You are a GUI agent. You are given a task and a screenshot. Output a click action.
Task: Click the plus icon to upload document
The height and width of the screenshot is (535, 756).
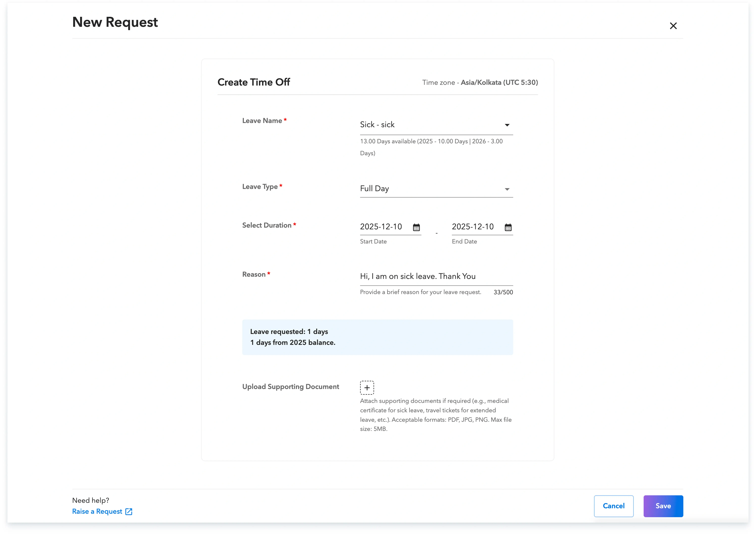[x=367, y=388]
